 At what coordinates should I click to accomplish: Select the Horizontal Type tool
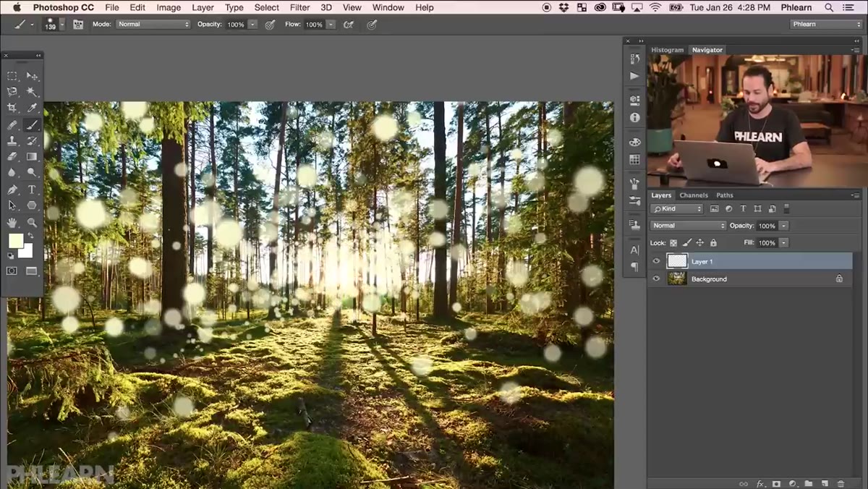click(32, 190)
